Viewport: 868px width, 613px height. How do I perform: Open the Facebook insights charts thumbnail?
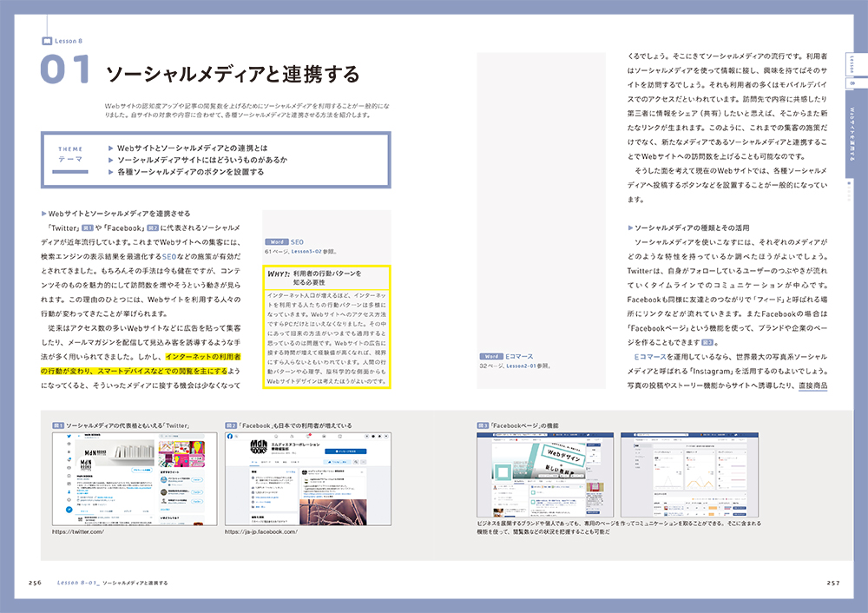click(x=689, y=475)
